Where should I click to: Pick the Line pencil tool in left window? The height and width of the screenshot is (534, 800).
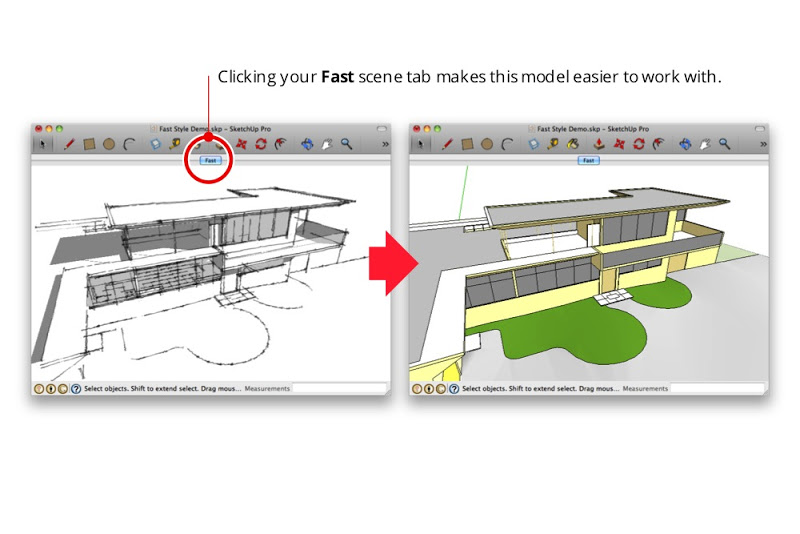[69, 144]
